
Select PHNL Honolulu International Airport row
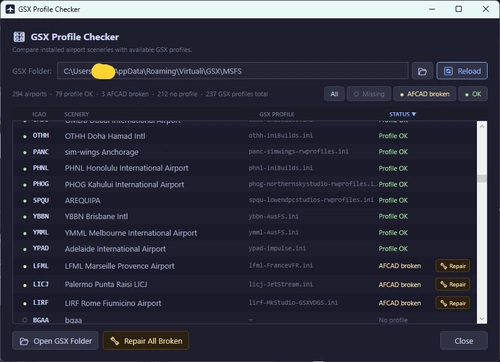pyautogui.click(x=245, y=168)
